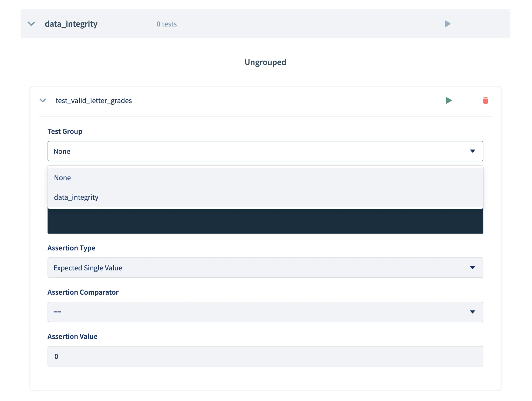
Task: Click the Assertion Comparator dropdown caret
Action: pos(473,312)
